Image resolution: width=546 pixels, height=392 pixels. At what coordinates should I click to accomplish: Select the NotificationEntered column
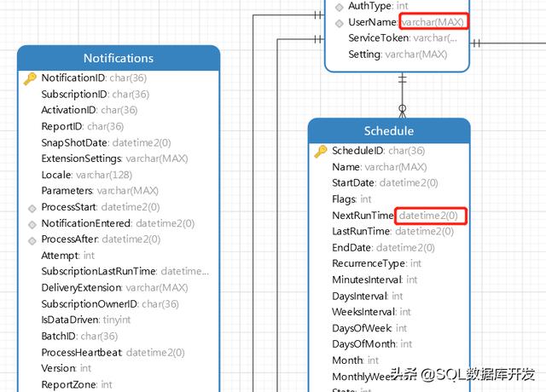[x=118, y=223]
